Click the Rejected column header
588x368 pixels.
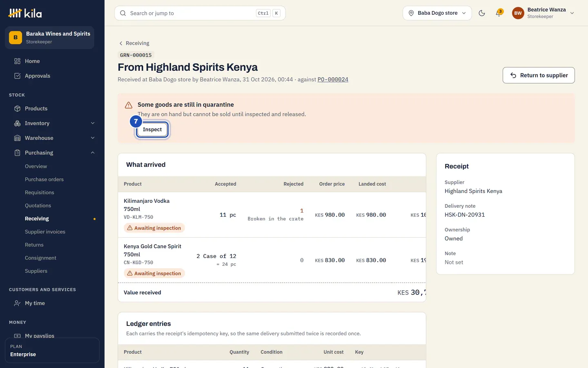[x=294, y=184]
